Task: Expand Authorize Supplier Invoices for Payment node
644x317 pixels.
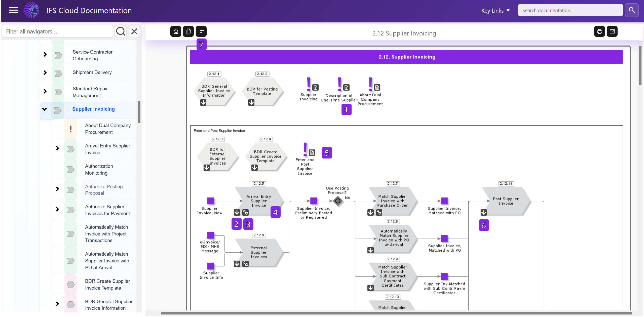Action: [x=57, y=209]
